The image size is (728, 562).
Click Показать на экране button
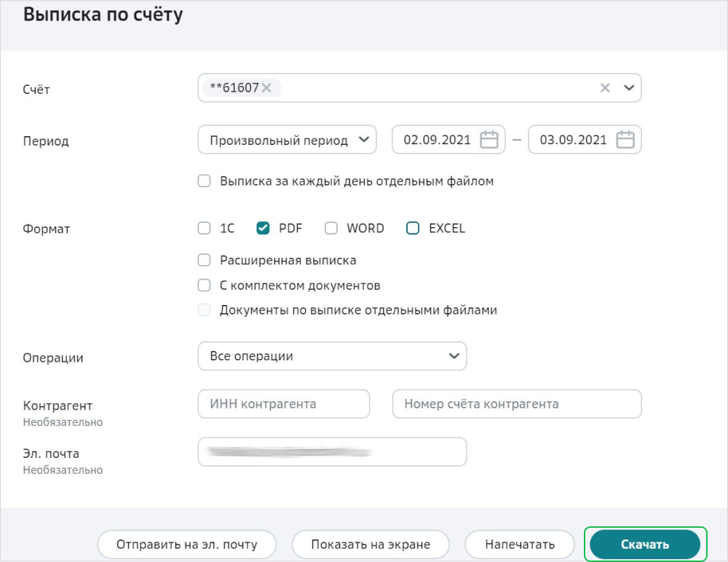(371, 545)
